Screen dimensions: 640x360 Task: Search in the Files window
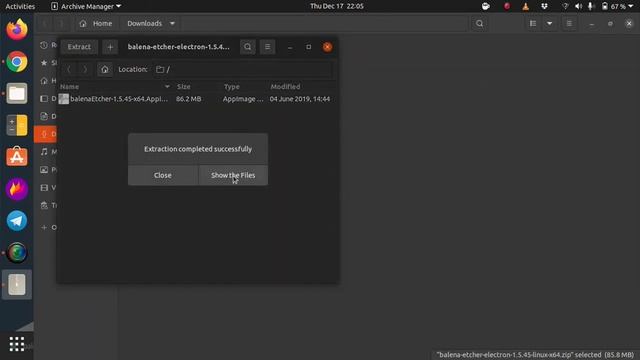coord(480,24)
